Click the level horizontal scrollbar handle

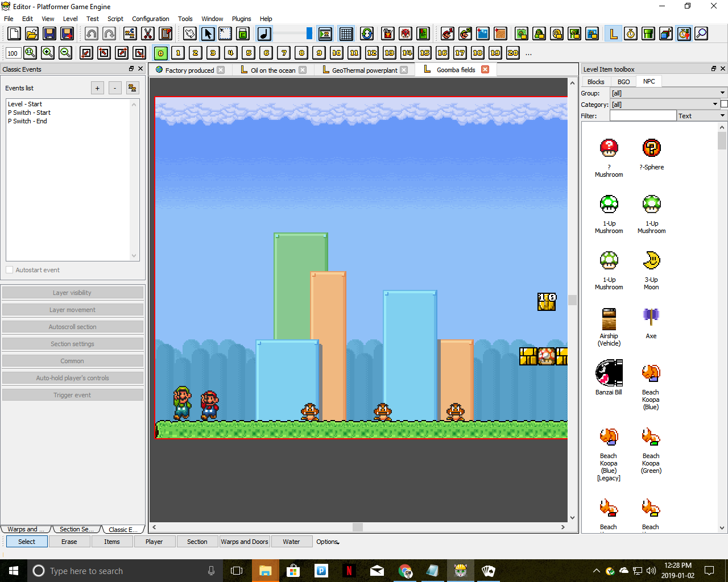point(358,527)
